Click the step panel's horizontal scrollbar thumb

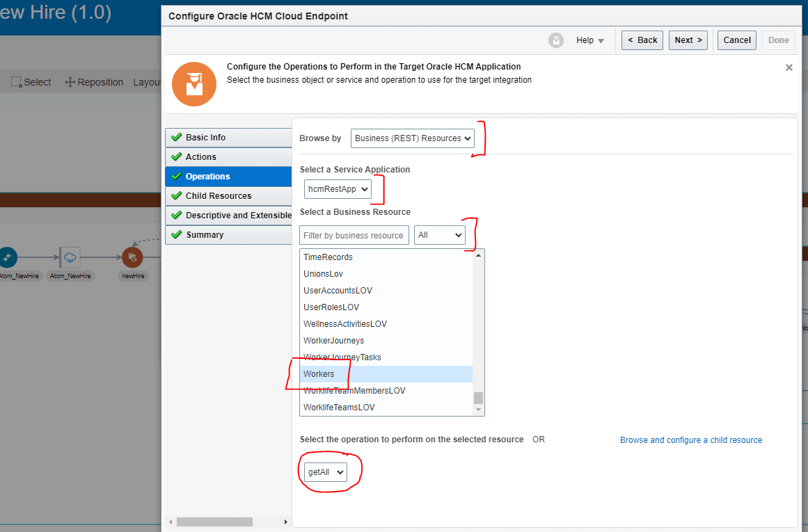[214, 522]
